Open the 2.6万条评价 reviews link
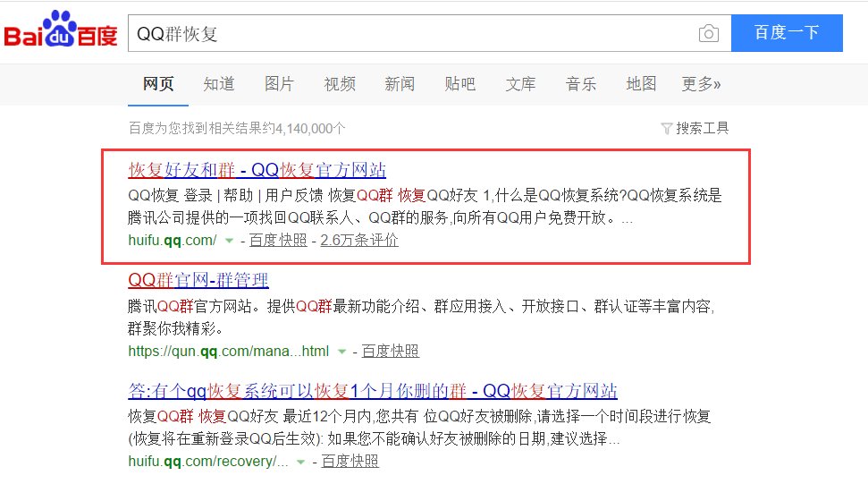 point(359,241)
